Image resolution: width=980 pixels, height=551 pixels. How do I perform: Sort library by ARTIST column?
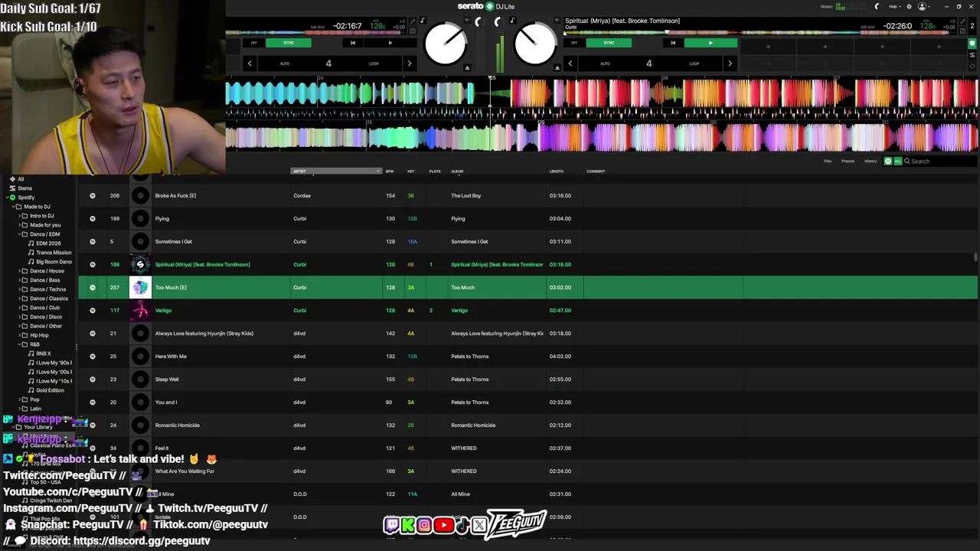click(335, 171)
